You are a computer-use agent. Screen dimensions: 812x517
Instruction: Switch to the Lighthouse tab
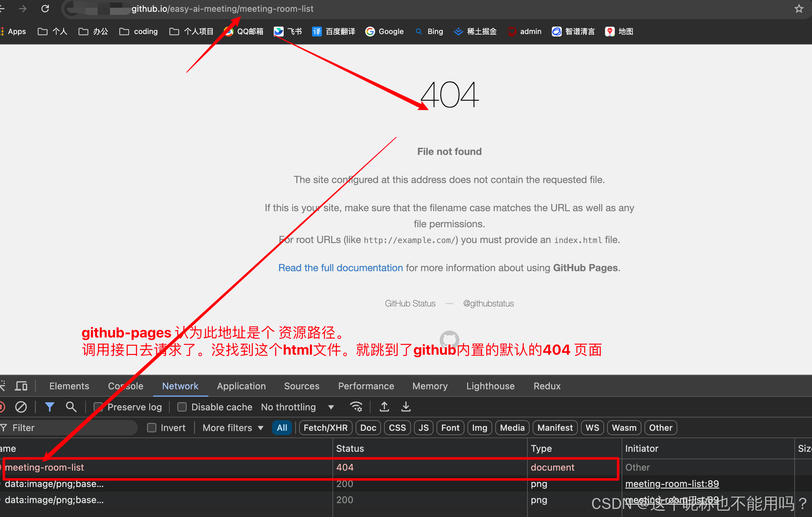[490, 386]
